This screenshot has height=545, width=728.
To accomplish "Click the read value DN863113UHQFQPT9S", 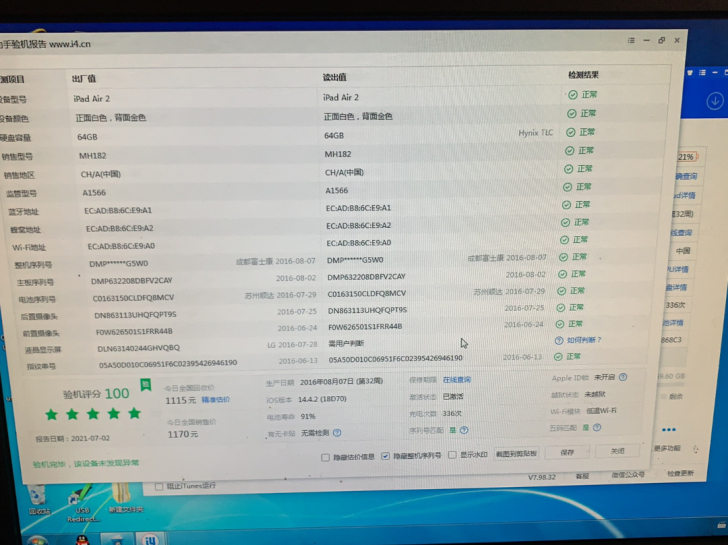I will (x=367, y=310).
